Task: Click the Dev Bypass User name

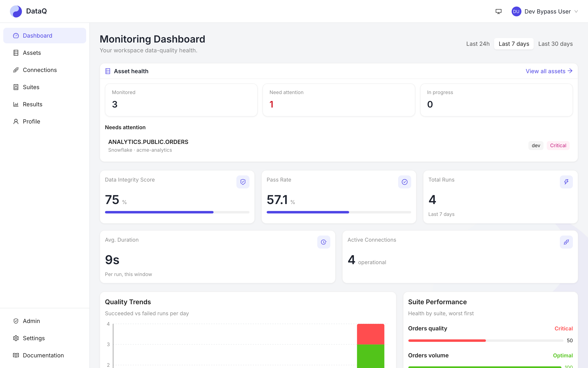Action: tap(547, 11)
